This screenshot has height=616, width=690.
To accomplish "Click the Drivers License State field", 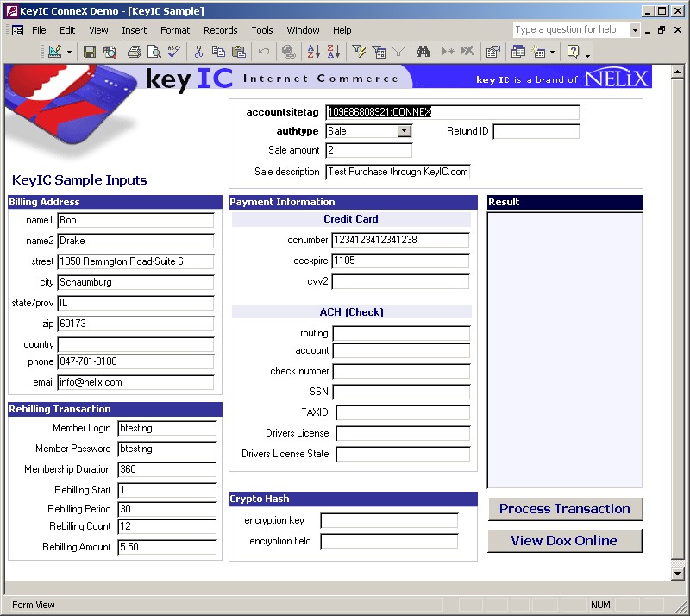I will point(403,454).
